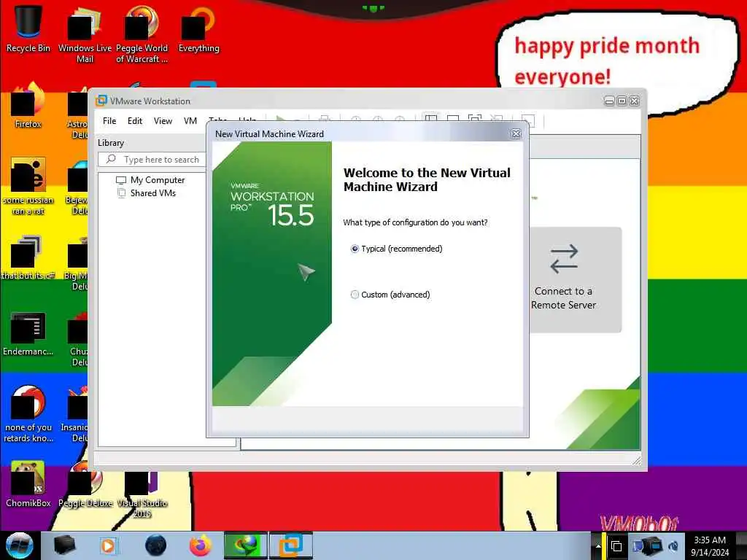Select the Endermanc... desktop icon
This screenshot has height=560, width=747.
(28, 333)
